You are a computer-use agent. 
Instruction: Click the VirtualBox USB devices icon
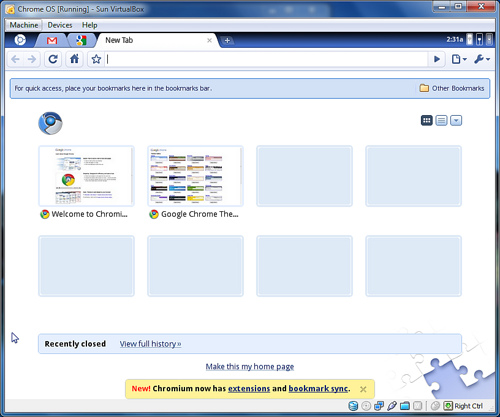pos(392,406)
